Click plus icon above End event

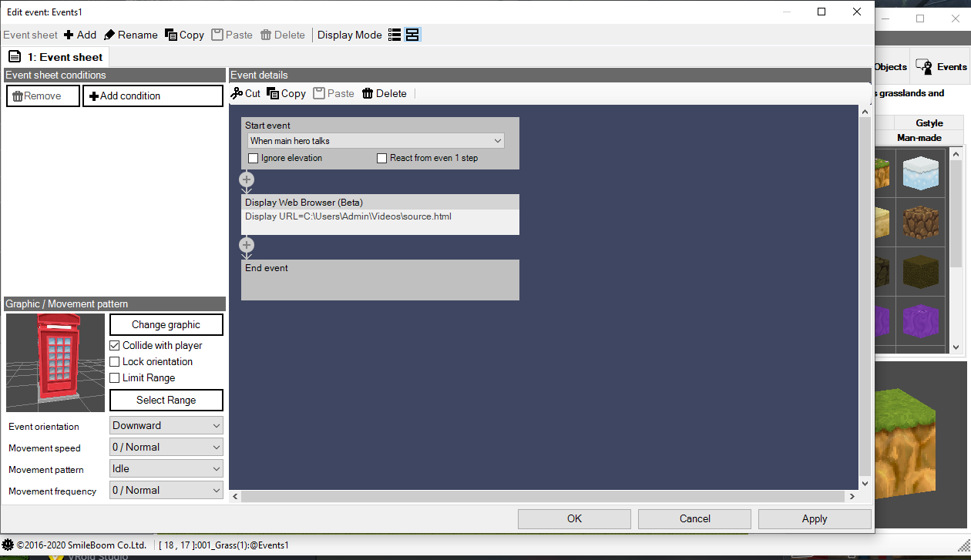coord(247,245)
